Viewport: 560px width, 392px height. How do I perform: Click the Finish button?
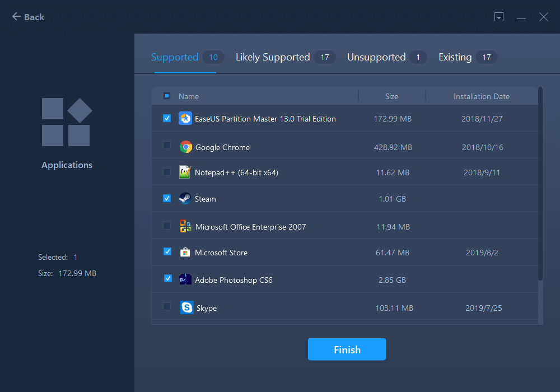point(347,349)
